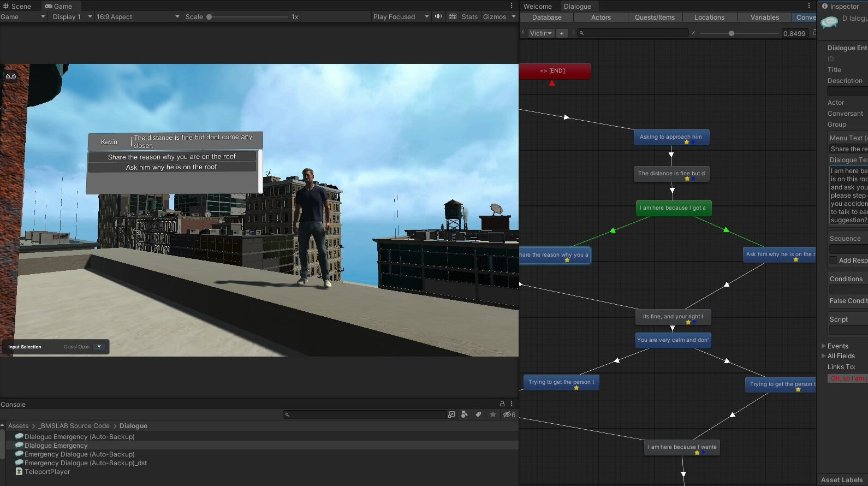Open the frame debugger grid icon beside Stats

[453, 16]
